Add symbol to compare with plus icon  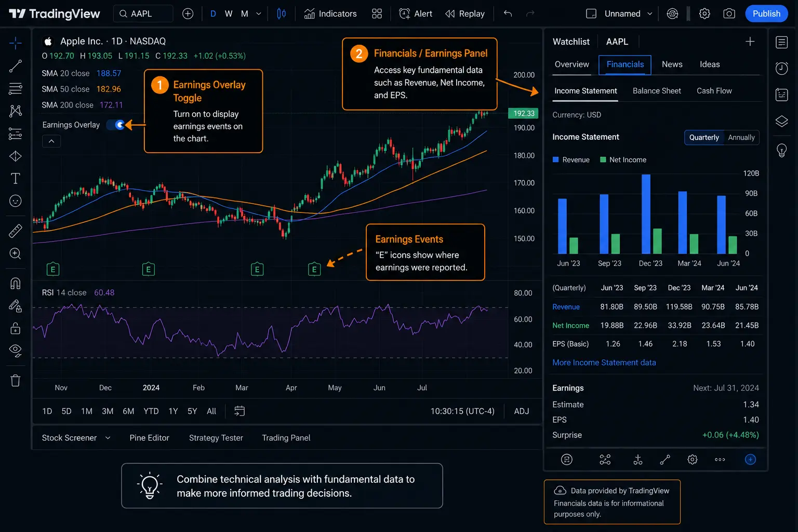pyautogui.click(x=188, y=14)
